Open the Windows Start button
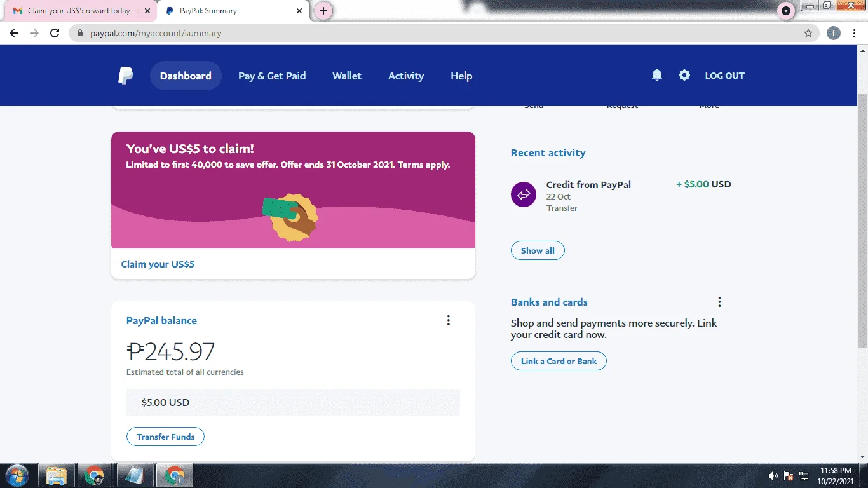This screenshot has height=488, width=868. (17, 475)
